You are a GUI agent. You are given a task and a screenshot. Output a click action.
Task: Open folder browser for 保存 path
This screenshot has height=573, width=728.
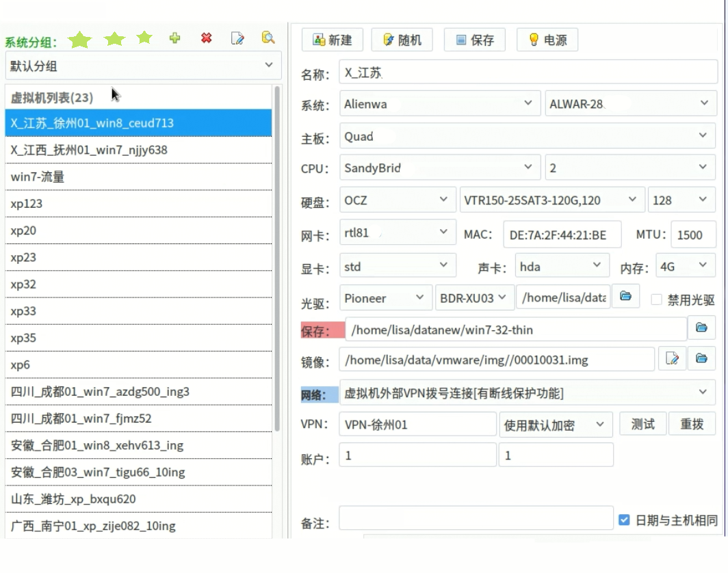[701, 328]
